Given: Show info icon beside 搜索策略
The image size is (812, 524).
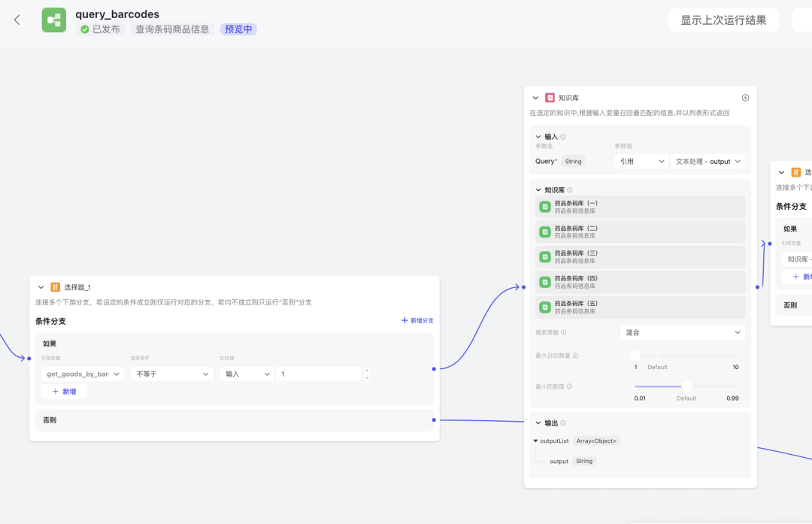Looking at the screenshot, I should tap(563, 332).
